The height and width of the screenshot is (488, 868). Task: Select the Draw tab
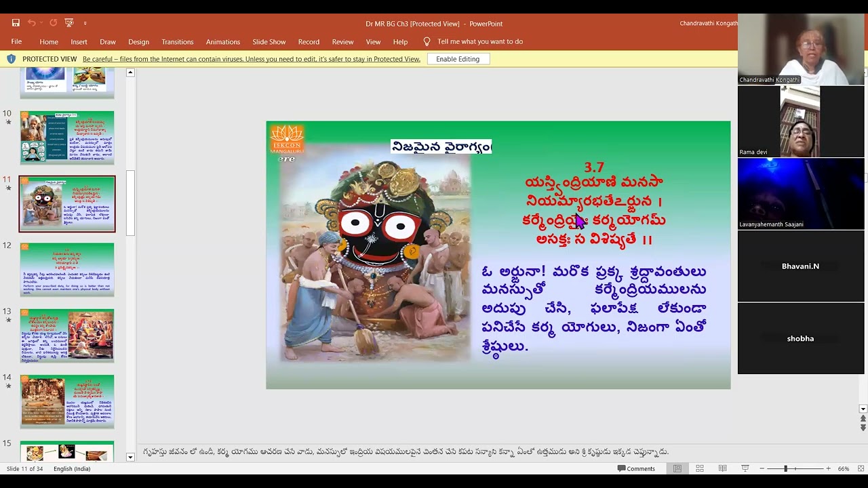(108, 41)
